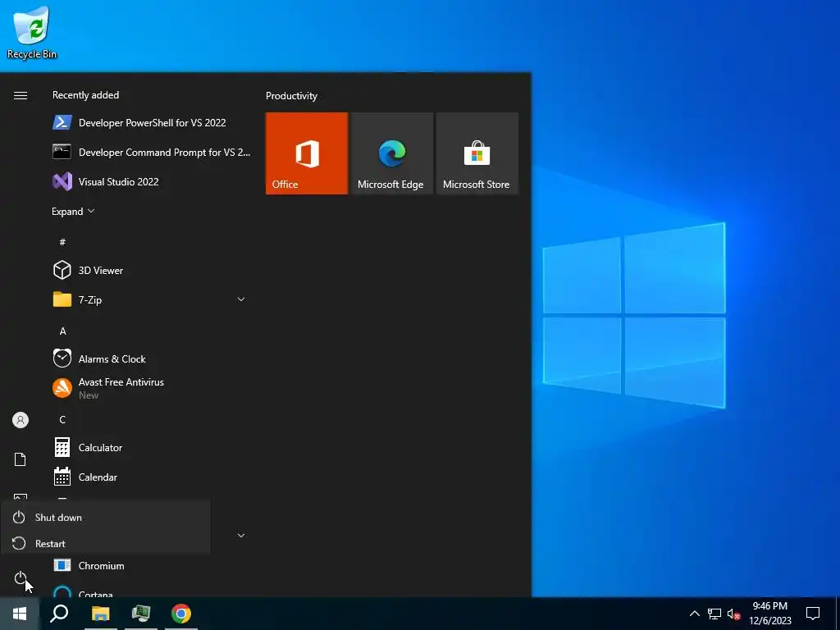Open Developer PowerShell for VS 2022

(152, 123)
